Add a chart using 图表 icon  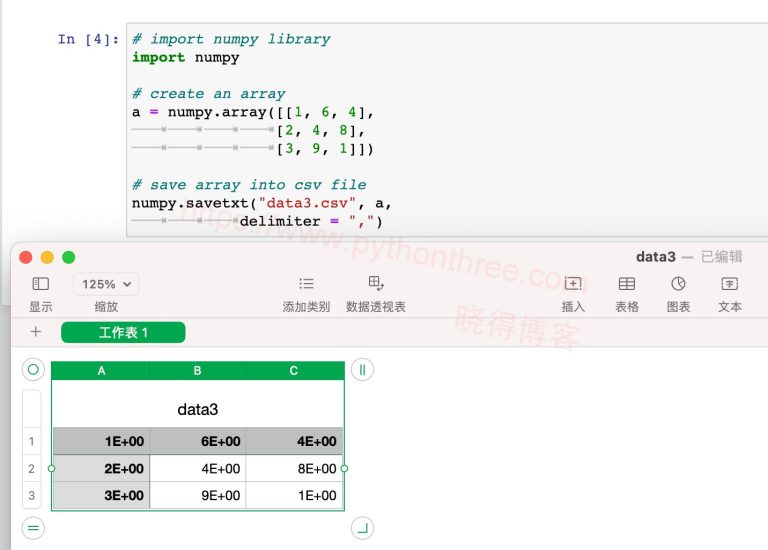[x=679, y=284]
